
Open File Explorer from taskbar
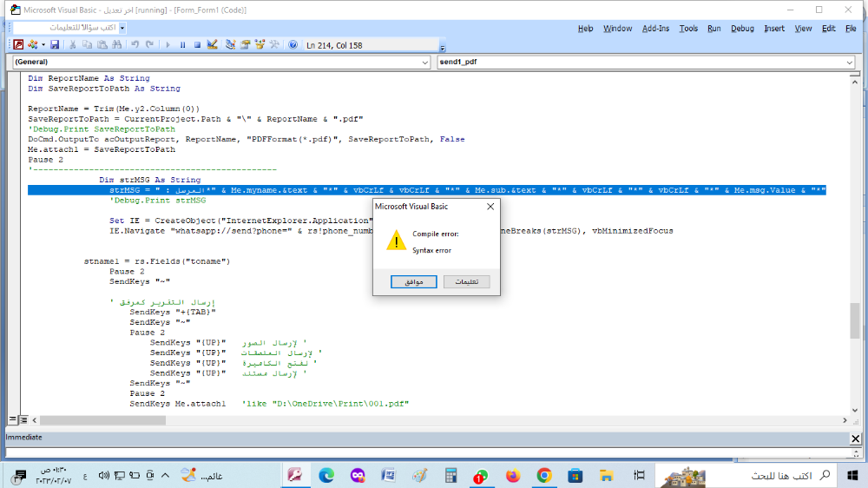tap(606, 475)
